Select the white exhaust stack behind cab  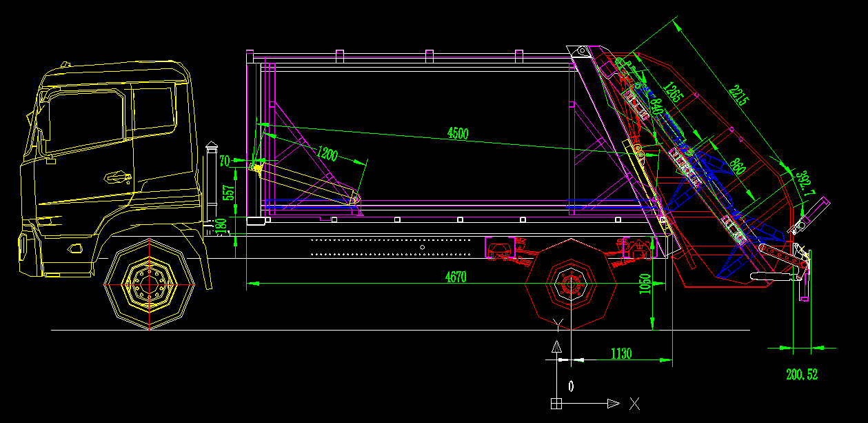[x=211, y=181]
